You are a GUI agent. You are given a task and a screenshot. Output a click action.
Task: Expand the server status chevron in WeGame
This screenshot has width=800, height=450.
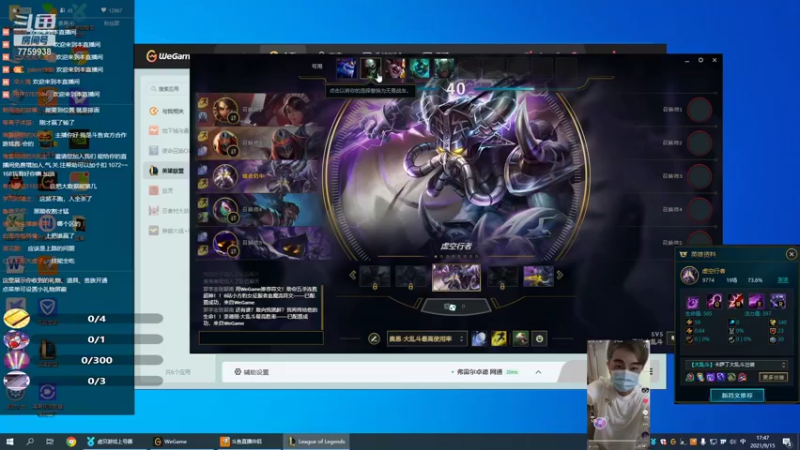click(x=538, y=372)
